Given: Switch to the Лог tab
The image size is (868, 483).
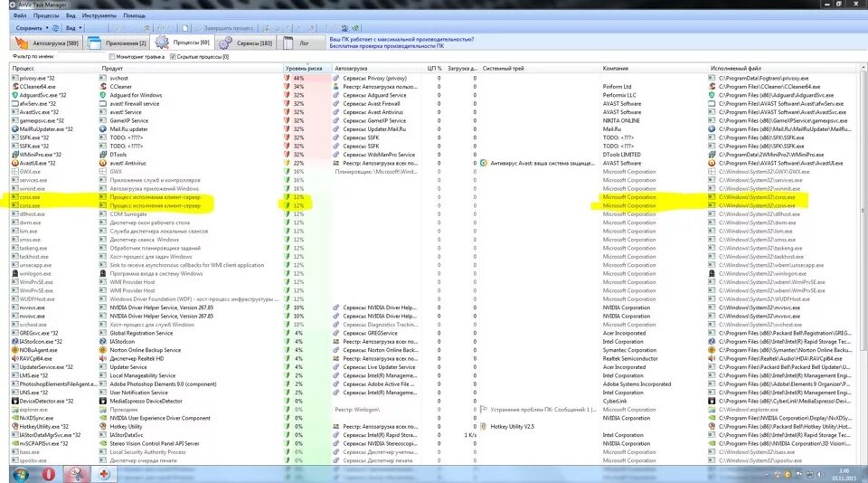Looking at the screenshot, I should coord(302,43).
